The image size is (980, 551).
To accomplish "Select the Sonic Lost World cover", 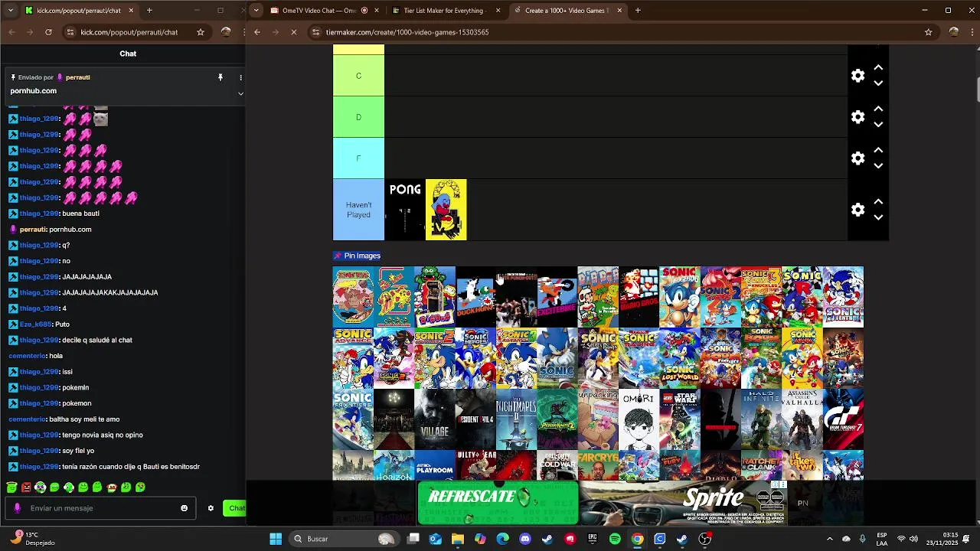I will 680,358.
